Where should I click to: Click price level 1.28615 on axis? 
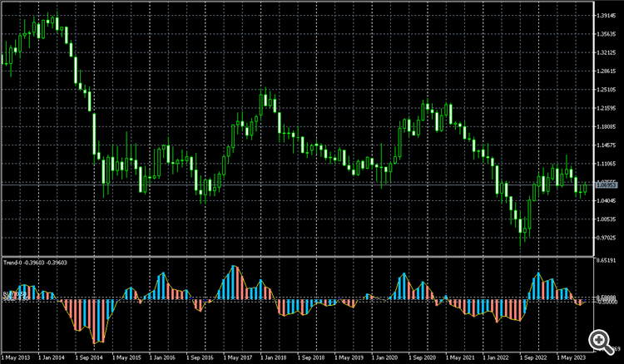(607, 71)
